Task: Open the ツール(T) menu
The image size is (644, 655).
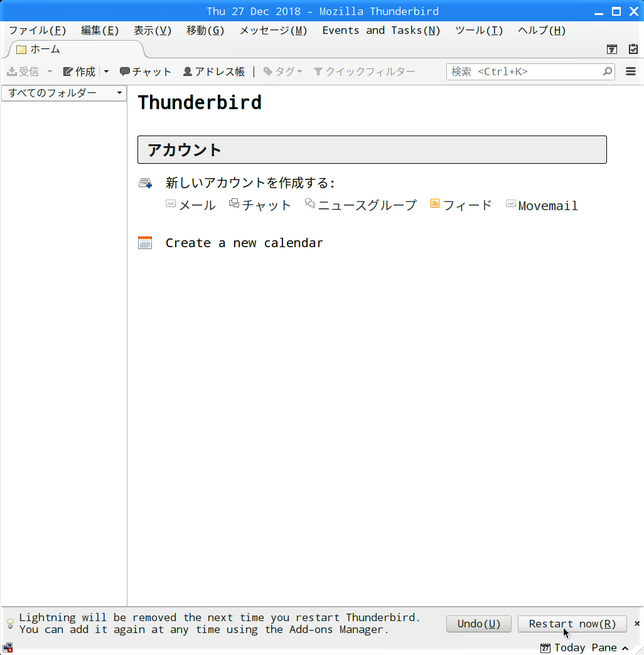Action: [x=479, y=31]
